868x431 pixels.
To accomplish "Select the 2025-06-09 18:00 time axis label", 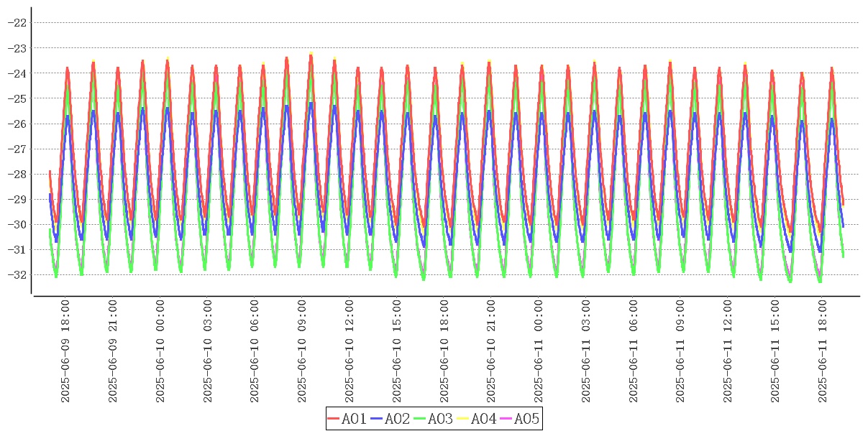I will coord(65,351).
